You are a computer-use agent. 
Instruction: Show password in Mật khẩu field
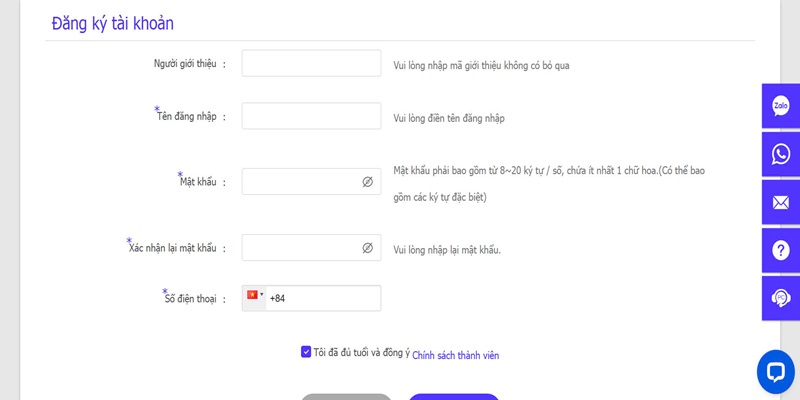point(367,182)
